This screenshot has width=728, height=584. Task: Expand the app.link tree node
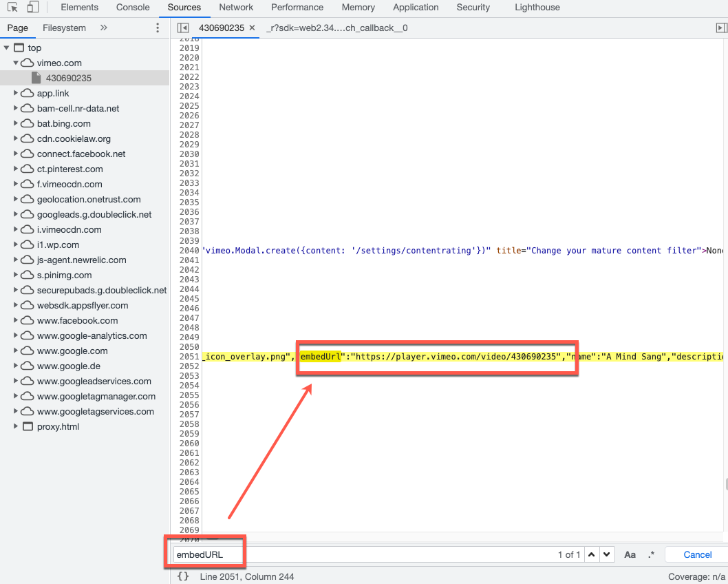coord(16,93)
